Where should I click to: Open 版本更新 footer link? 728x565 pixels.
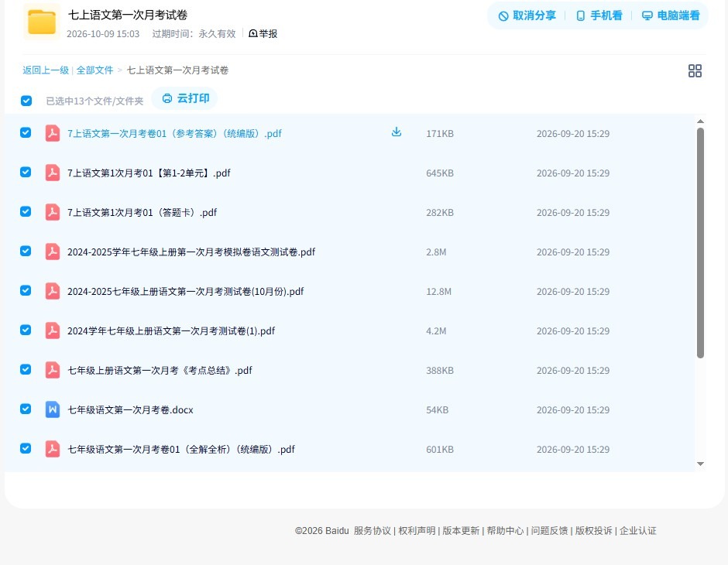coord(461,531)
